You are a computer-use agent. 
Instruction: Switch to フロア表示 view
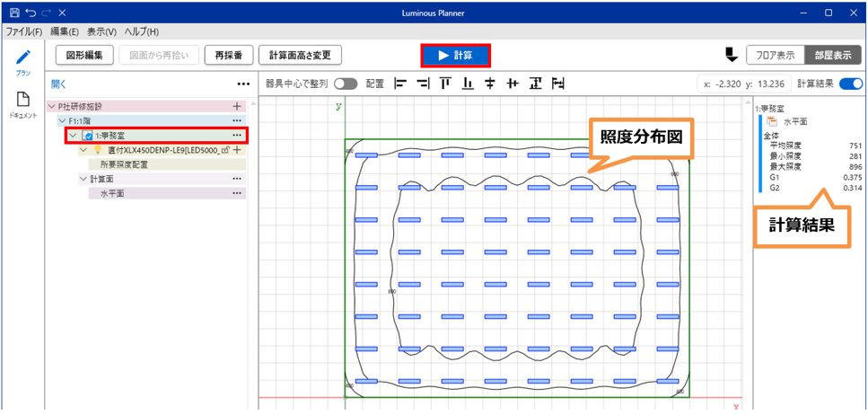click(775, 55)
